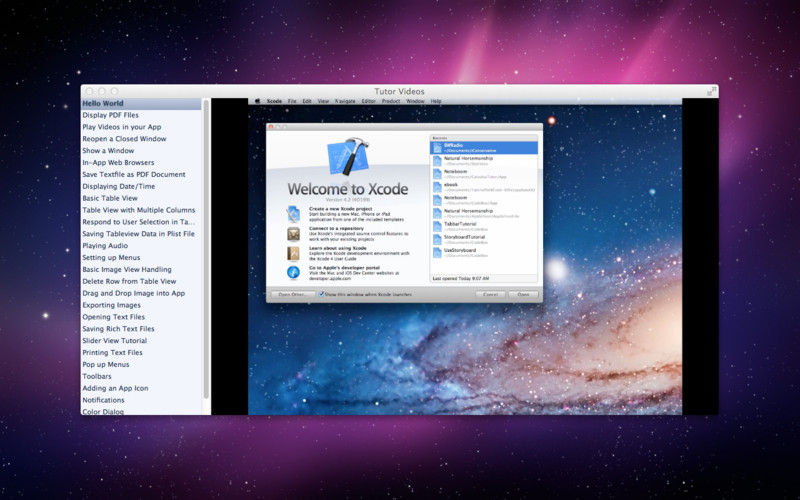Click the Create a new Xcode project icon
The image size is (800, 500).
293,214
